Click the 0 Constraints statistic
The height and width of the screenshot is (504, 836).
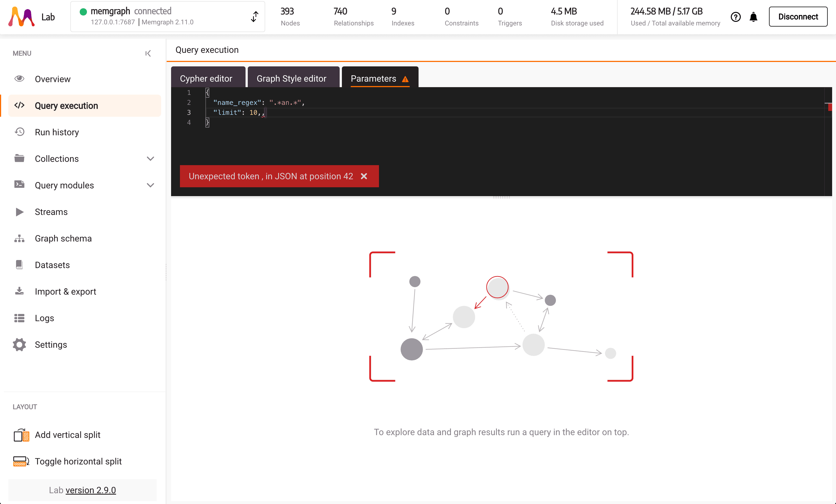coord(461,17)
